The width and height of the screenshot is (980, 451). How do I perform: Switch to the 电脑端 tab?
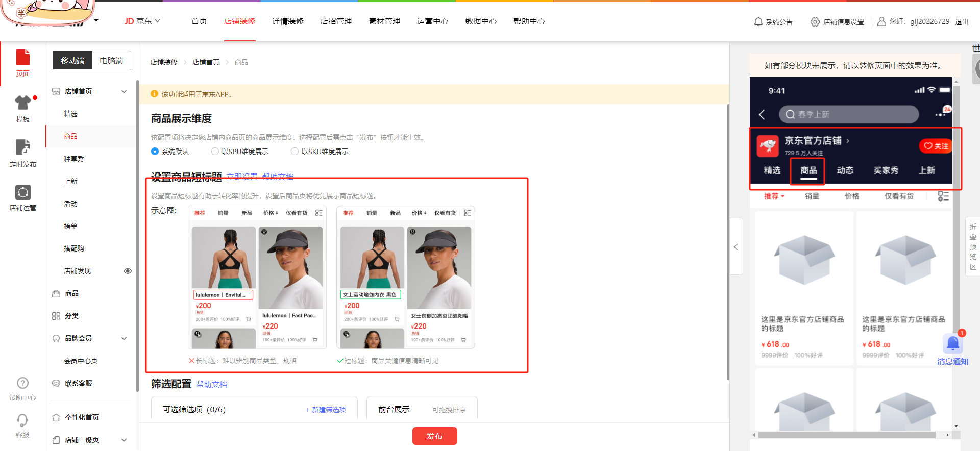(111, 61)
